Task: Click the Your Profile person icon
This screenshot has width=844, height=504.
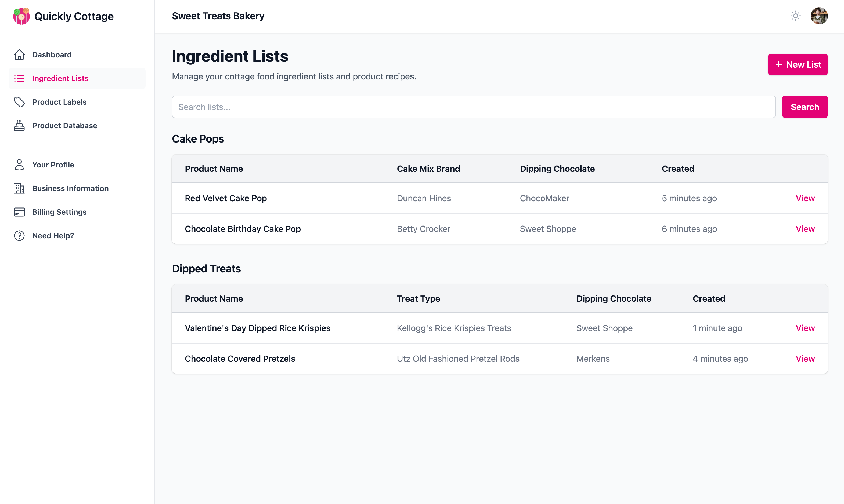Action: point(19,165)
